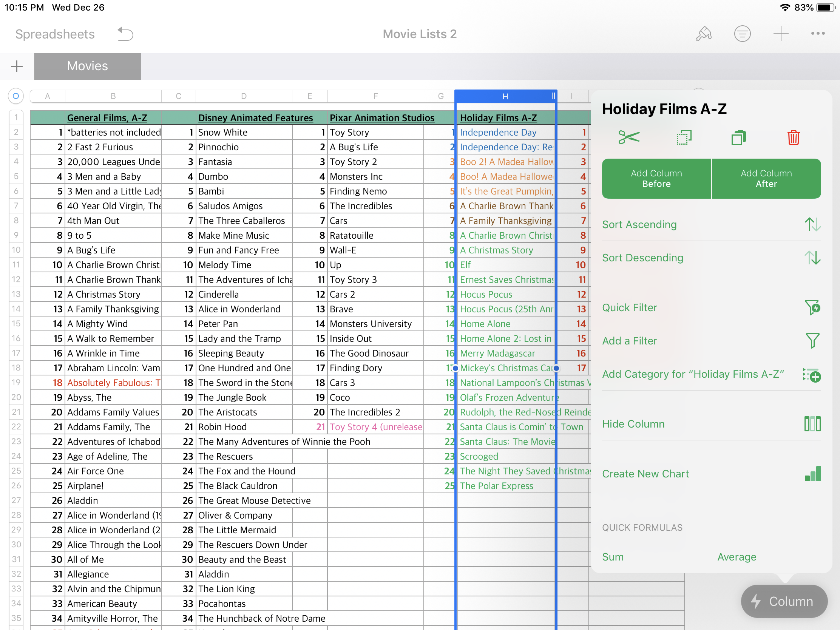The height and width of the screenshot is (630, 840).
Task: Select cell Toy Story 4 (unreleased)
Action: (375, 427)
